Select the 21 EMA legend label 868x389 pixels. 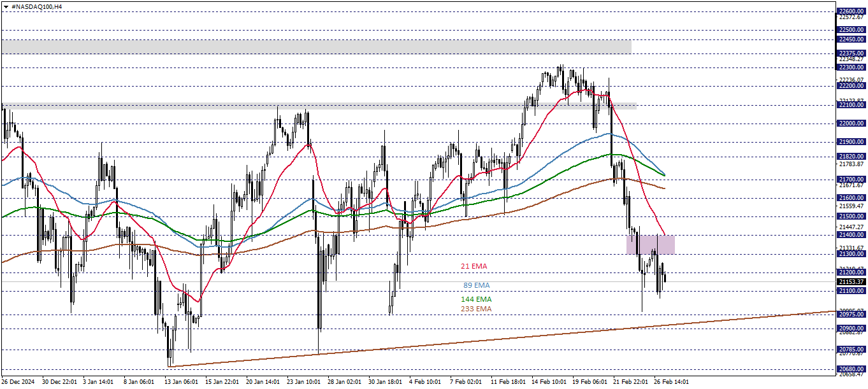(474, 265)
